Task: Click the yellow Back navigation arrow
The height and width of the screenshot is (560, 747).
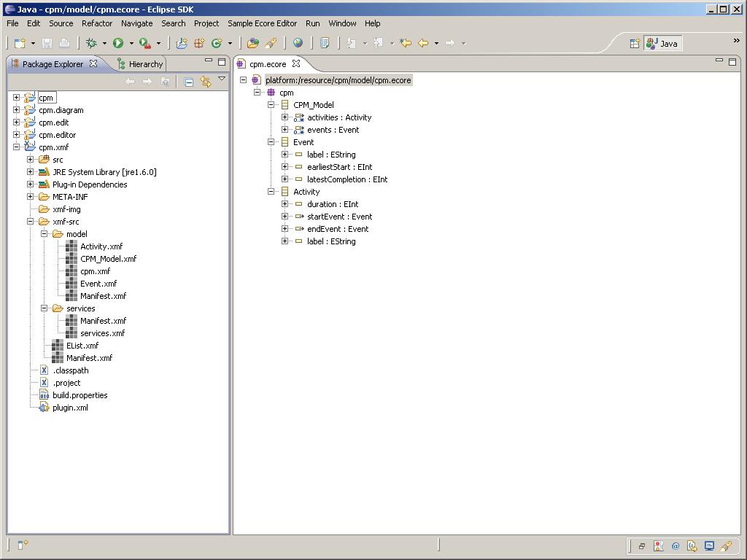Action: pyautogui.click(x=423, y=43)
